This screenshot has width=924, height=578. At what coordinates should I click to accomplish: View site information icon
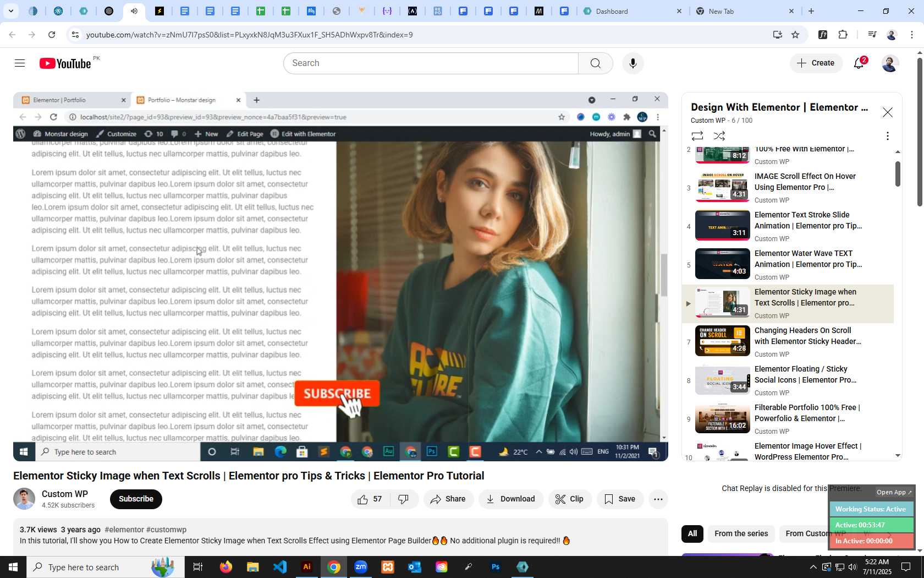[x=75, y=35]
